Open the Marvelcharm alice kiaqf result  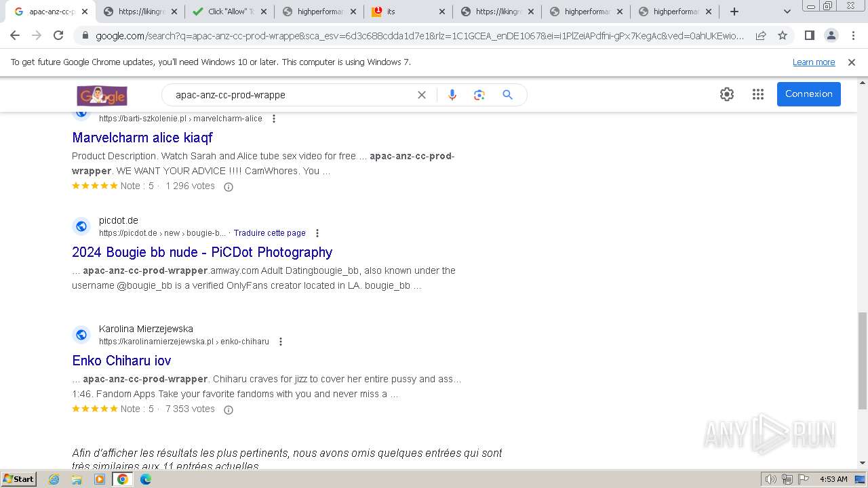[x=142, y=138]
